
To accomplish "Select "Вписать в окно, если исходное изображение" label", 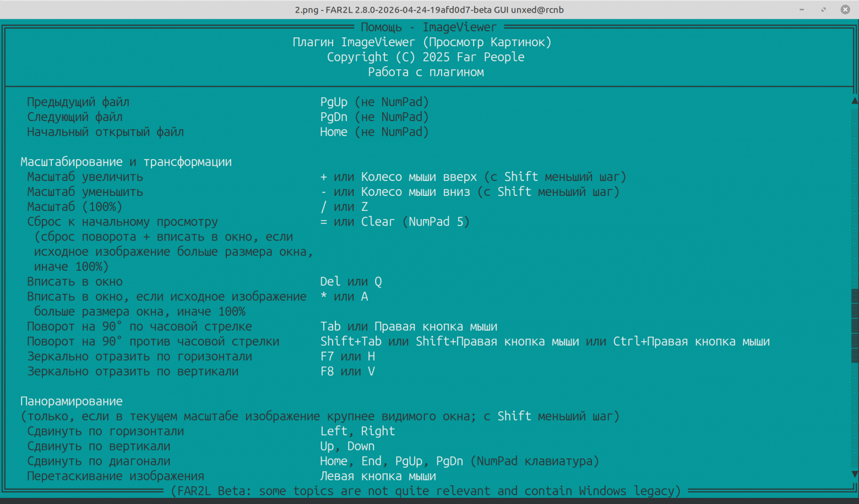I will click(x=167, y=297).
